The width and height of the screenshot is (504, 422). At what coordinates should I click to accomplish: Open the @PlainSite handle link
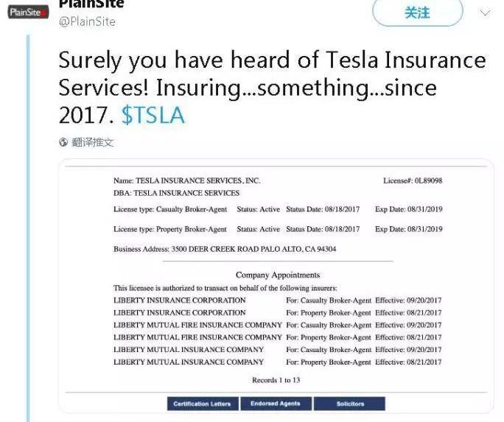click(x=87, y=21)
